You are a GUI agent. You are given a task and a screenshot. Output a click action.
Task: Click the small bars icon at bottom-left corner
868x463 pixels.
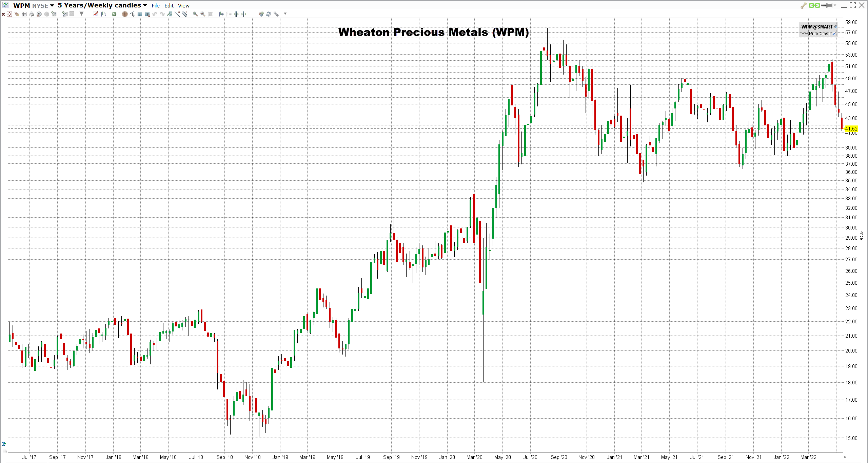4,451
